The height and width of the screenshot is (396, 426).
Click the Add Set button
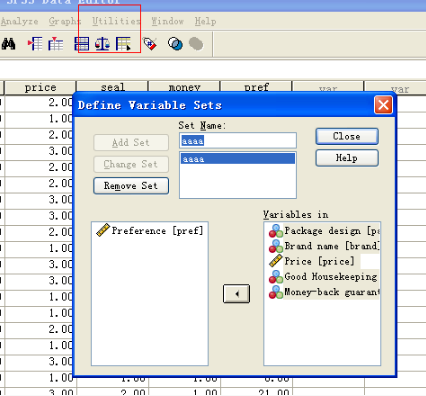click(x=131, y=143)
